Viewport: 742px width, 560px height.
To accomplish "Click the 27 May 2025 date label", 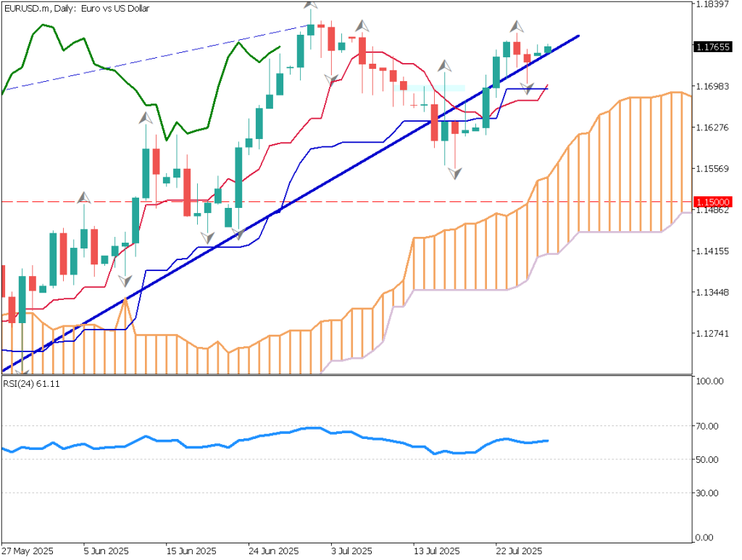I will [28, 551].
